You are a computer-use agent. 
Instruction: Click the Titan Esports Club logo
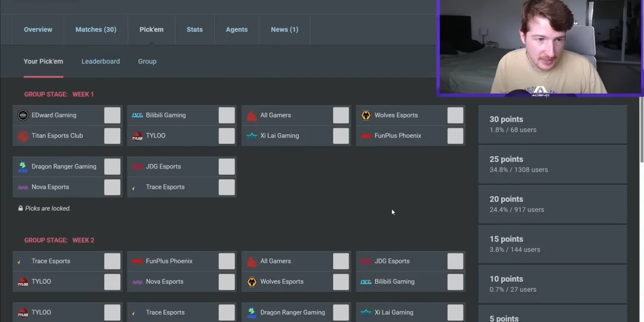(x=23, y=136)
